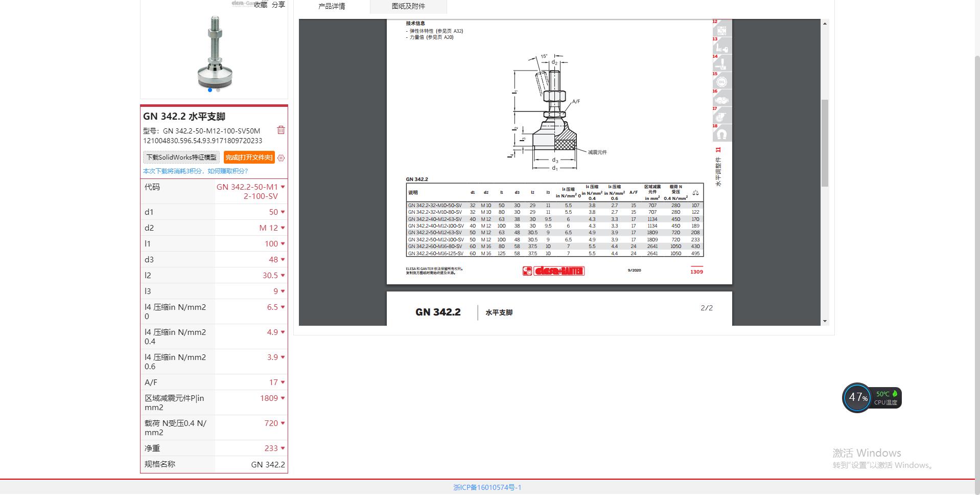Click the red trash delete icon
The width and height of the screenshot is (980, 495).
pos(281,130)
